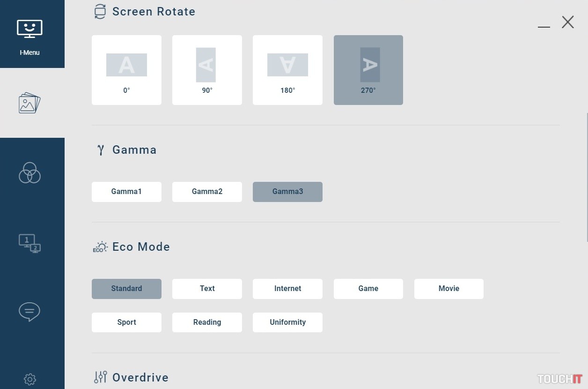The width and height of the screenshot is (588, 389).
Task: Select the picture settings sidebar icon
Action: point(30,103)
